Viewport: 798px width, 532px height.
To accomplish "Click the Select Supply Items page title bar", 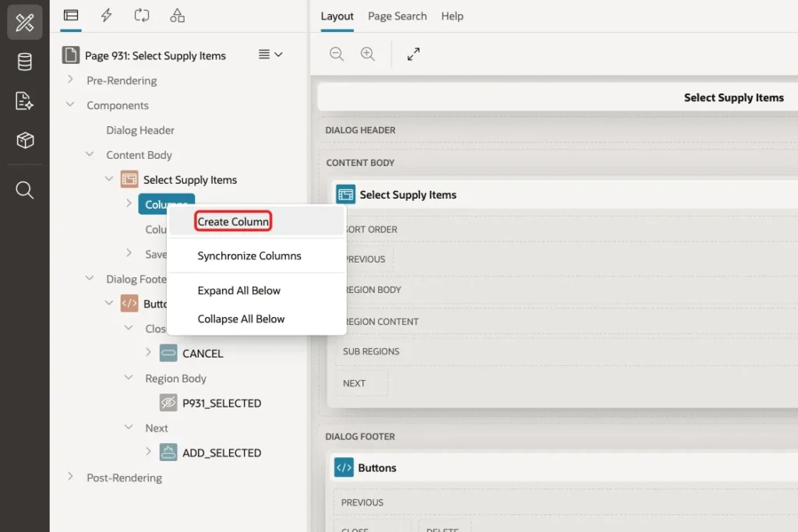I will tap(558, 97).
